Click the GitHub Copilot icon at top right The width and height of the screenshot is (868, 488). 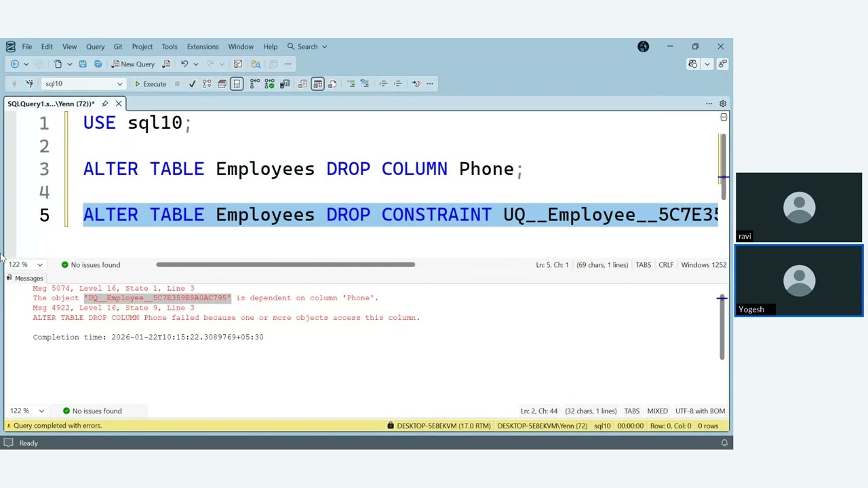coord(693,64)
